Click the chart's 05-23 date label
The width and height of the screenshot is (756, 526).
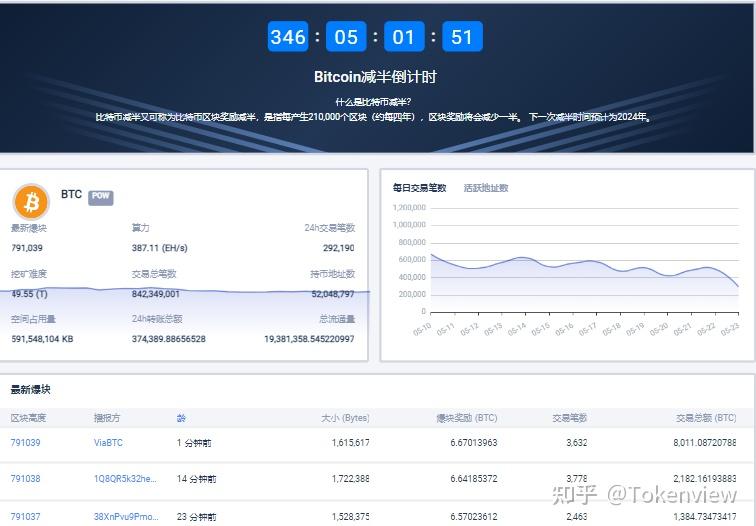729,329
